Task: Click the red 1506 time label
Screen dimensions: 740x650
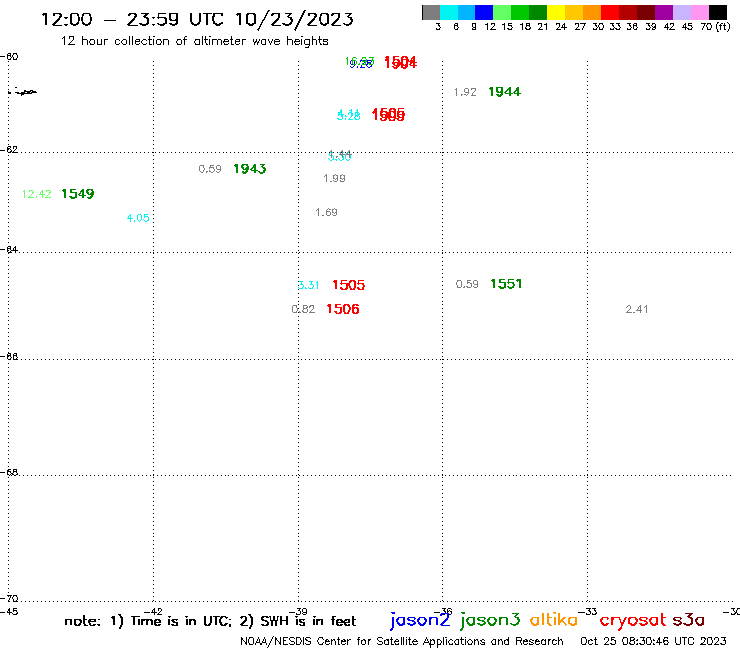Action: (x=343, y=309)
